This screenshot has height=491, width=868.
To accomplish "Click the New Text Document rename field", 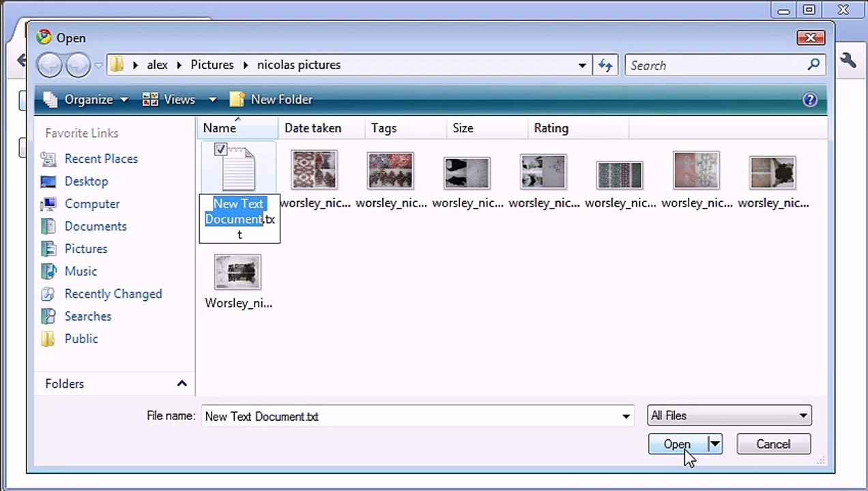I will coord(240,218).
